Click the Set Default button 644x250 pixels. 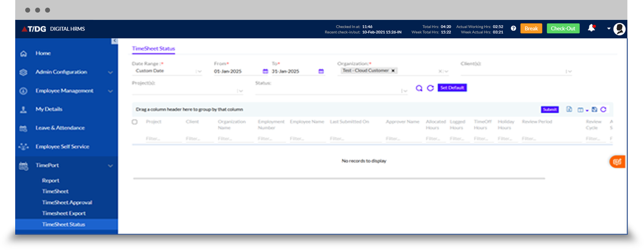pos(452,88)
